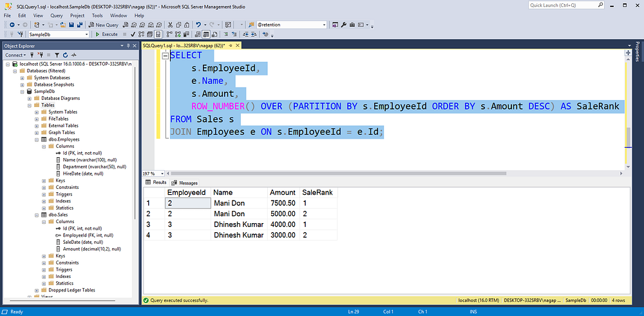
Task: Close the SQLQuery1.sql tab with X
Action: click(238, 45)
